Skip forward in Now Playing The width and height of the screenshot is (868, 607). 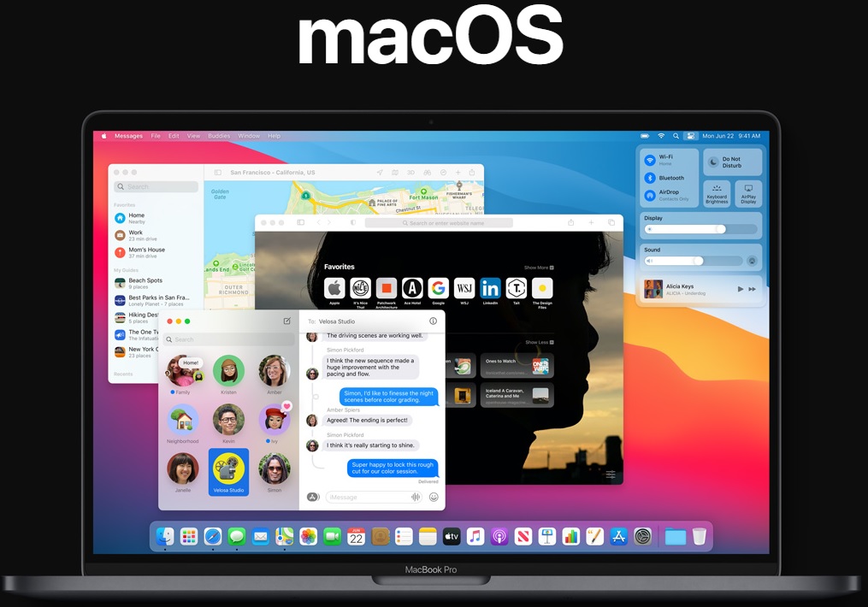click(753, 289)
